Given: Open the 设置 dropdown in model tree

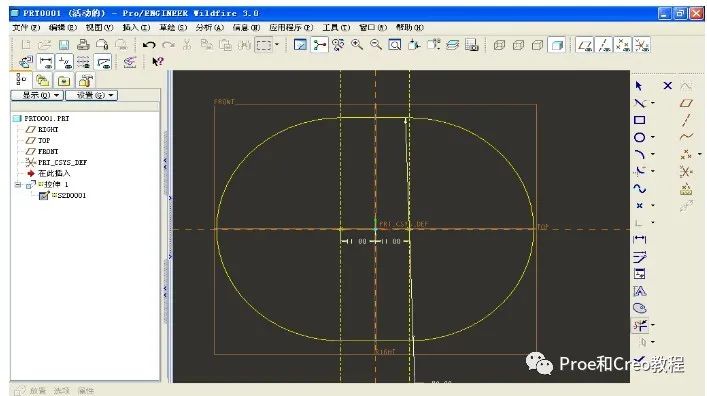Looking at the screenshot, I should pyautogui.click(x=92, y=95).
